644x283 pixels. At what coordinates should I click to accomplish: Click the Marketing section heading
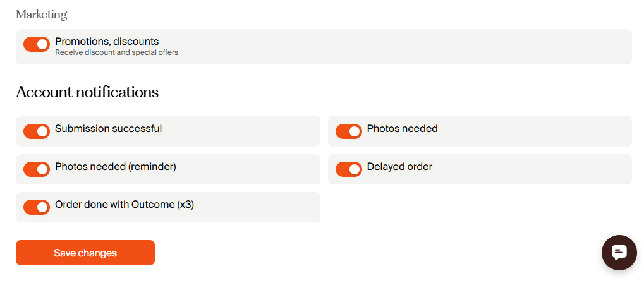pos(41,14)
